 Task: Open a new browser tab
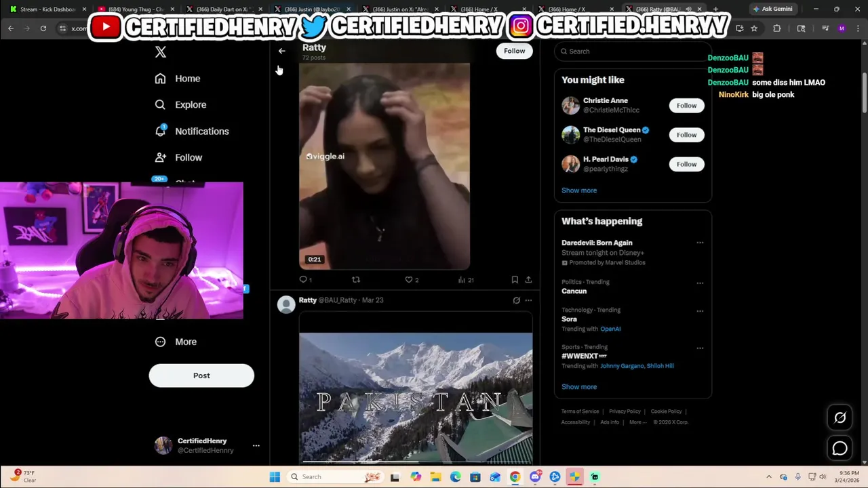click(715, 9)
